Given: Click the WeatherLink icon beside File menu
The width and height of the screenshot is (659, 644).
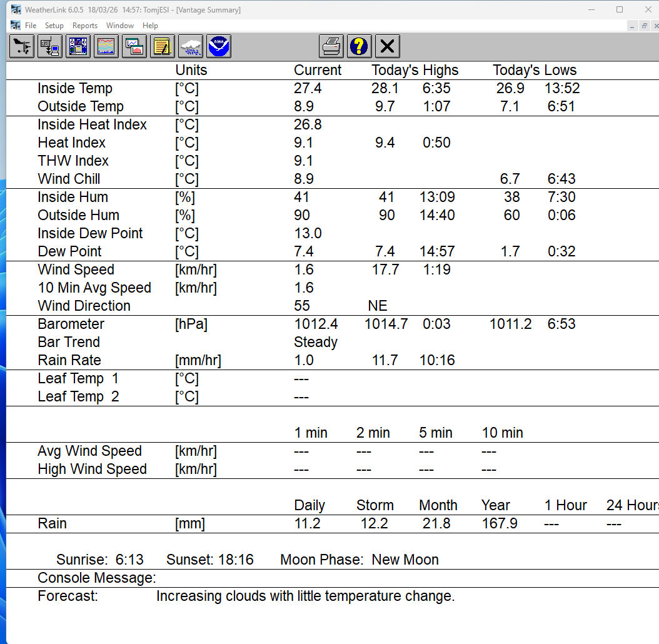Looking at the screenshot, I should (16, 26).
